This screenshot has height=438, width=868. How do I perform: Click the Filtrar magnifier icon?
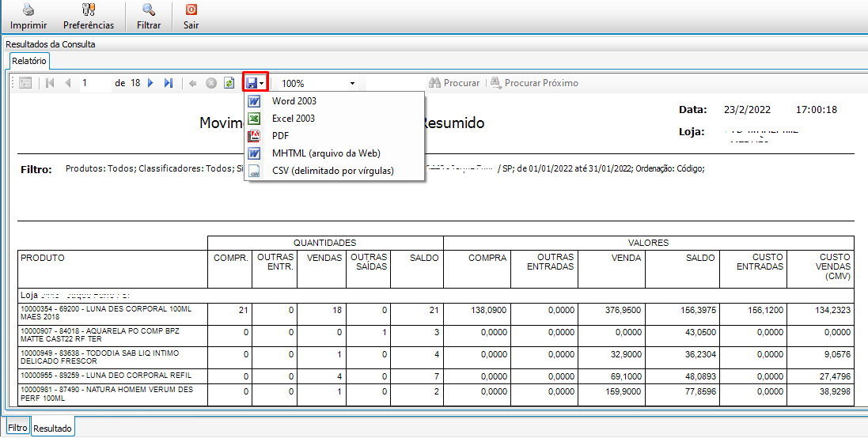(148, 10)
